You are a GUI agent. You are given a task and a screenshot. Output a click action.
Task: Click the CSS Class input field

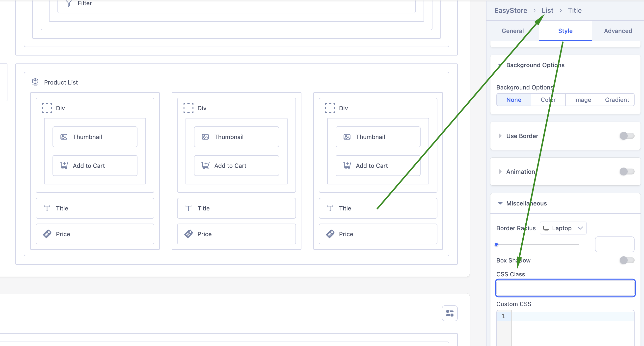(x=565, y=288)
